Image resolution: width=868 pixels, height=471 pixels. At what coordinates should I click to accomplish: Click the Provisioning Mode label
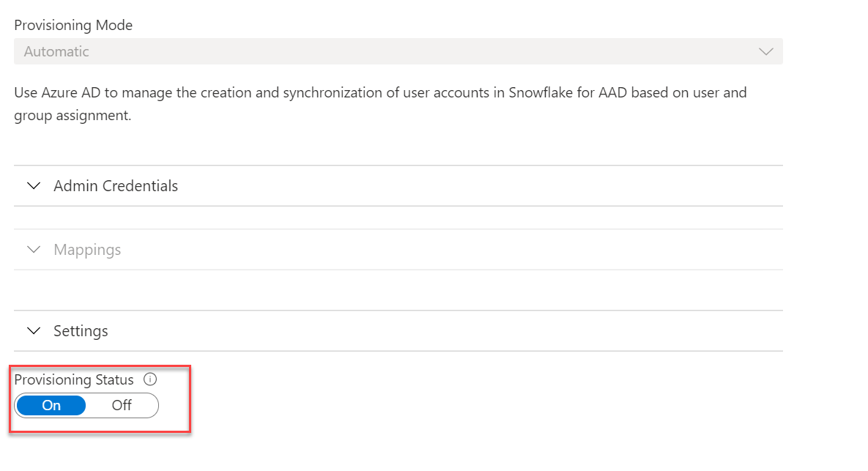click(x=73, y=26)
